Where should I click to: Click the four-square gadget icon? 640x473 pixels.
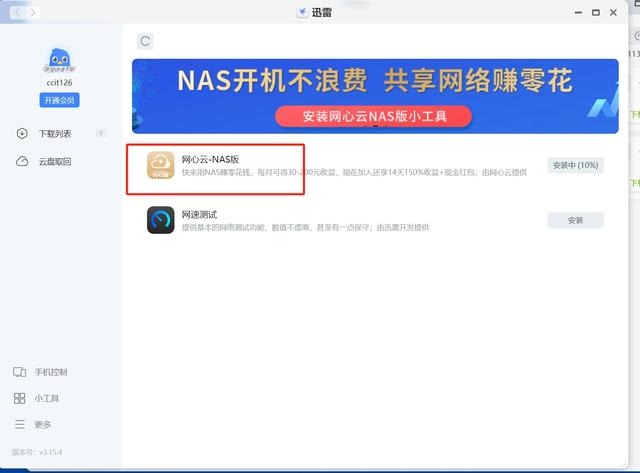20,398
